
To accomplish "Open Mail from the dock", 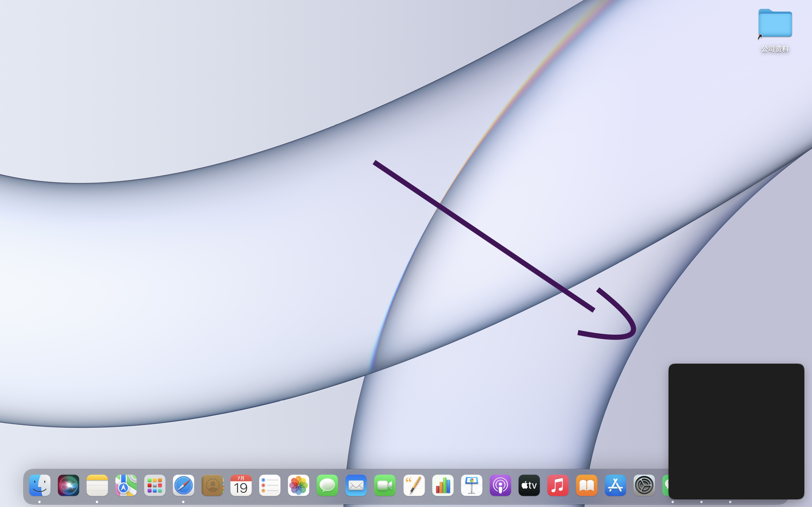I will 356,485.
